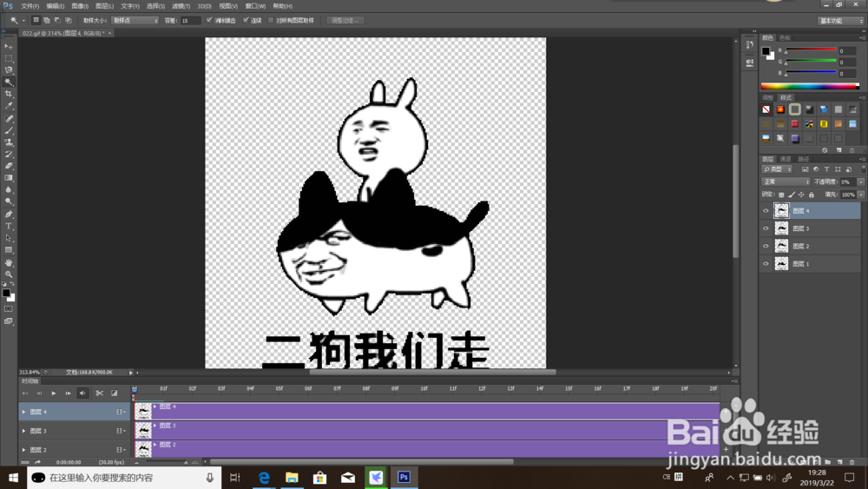The image size is (868, 489).
Task: Switch to the 通道 tab
Action: coord(786,159)
